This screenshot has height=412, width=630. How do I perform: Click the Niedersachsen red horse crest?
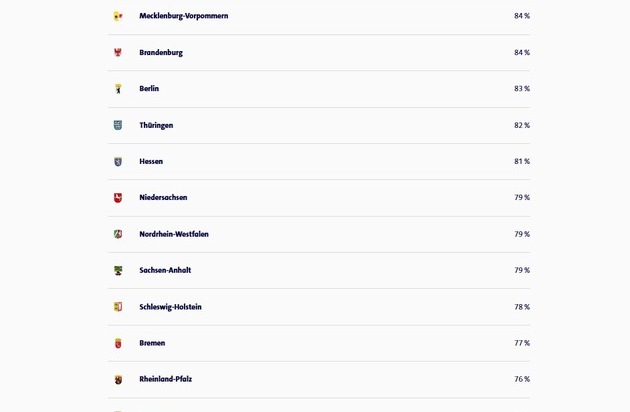118,198
